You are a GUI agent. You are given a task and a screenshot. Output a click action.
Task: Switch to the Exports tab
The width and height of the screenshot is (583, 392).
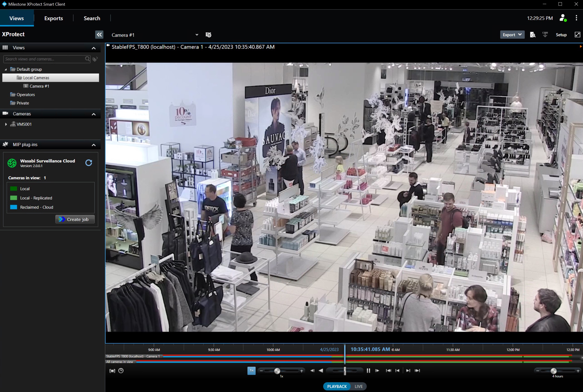(53, 18)
